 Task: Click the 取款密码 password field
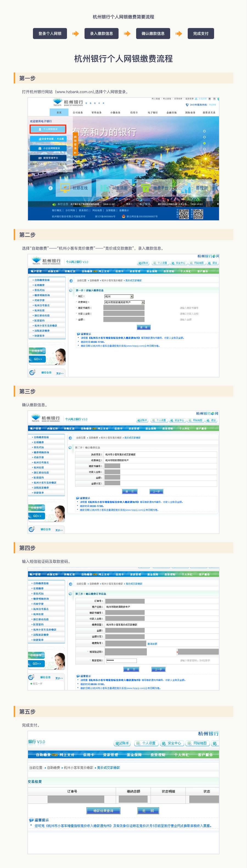pyautogui.click(x=121, y=661)
